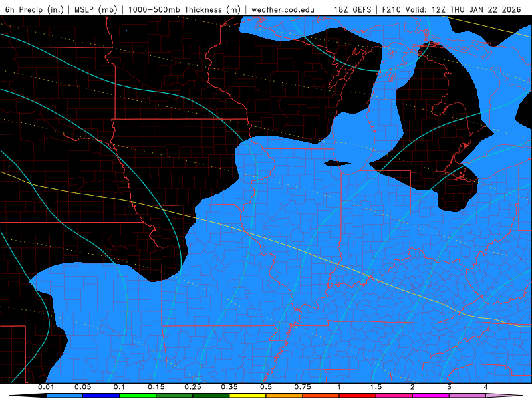Click the '1000-500mb Thickness (m)' header label
This screenshot has width=532, height=399.
tap(184, 9)
